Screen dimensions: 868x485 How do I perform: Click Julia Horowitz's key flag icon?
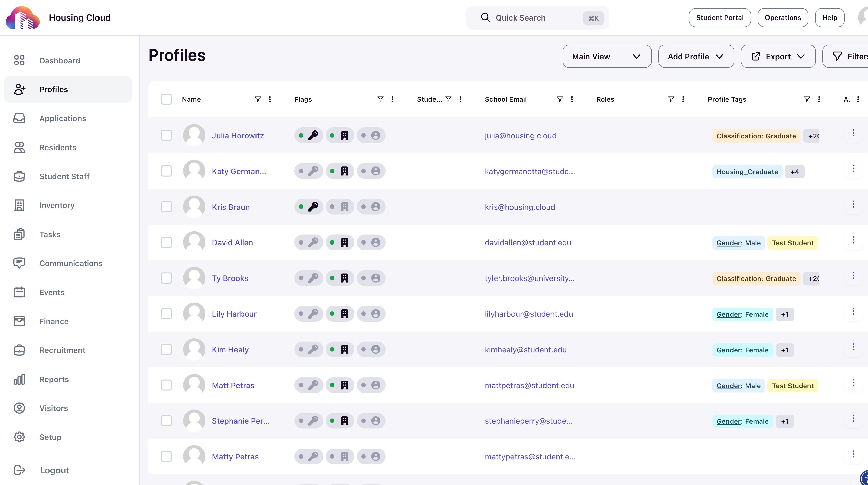point(313,136)
